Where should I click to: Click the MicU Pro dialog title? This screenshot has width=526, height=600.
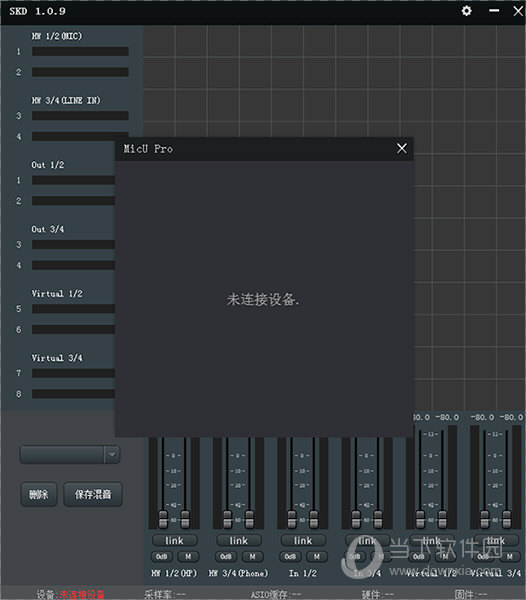coord(148,149)
